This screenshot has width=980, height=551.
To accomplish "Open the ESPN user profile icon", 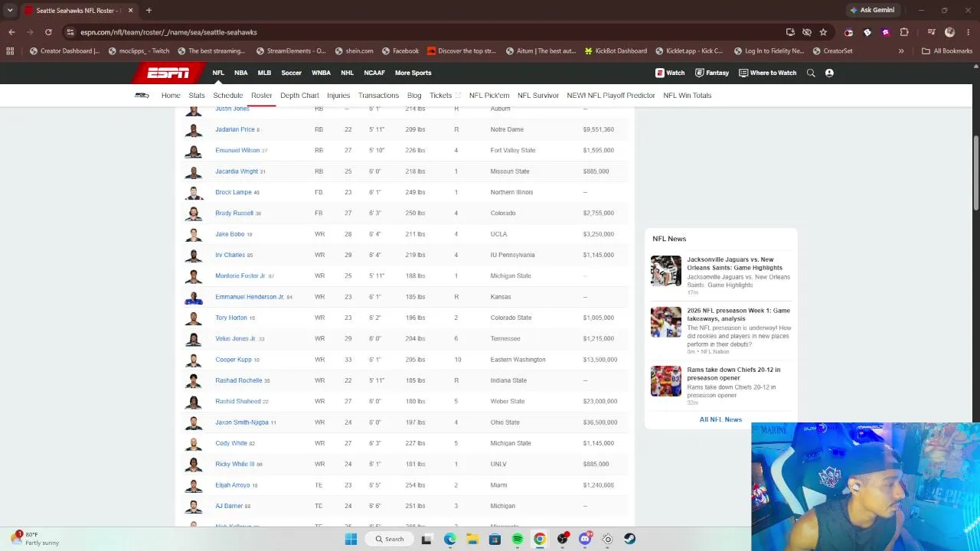I will point(829,73).
